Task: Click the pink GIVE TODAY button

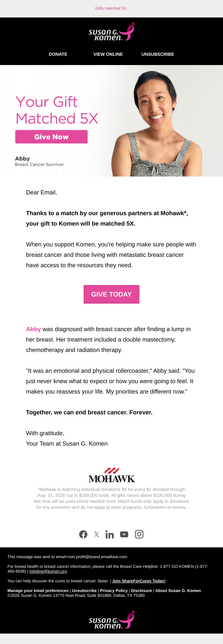Action: (111, 294)
